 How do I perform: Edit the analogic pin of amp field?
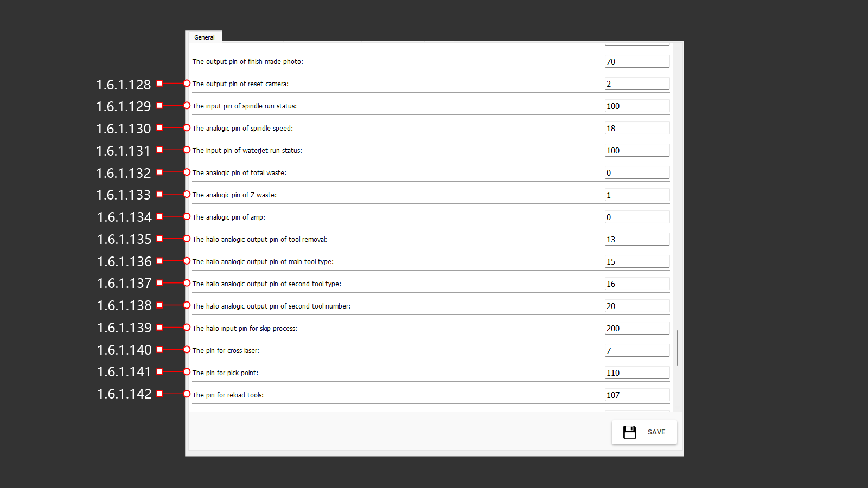click(x=637, y=217)
